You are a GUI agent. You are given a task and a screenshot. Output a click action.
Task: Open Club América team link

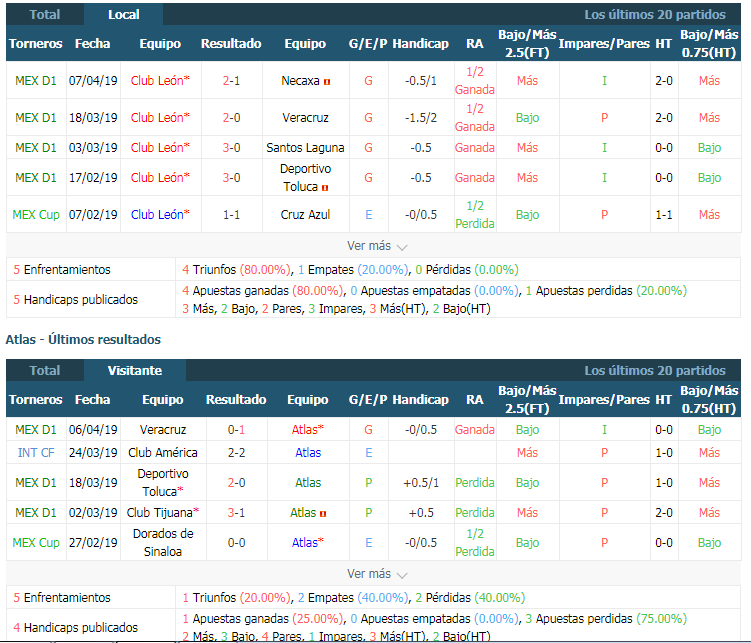point(163,452)
